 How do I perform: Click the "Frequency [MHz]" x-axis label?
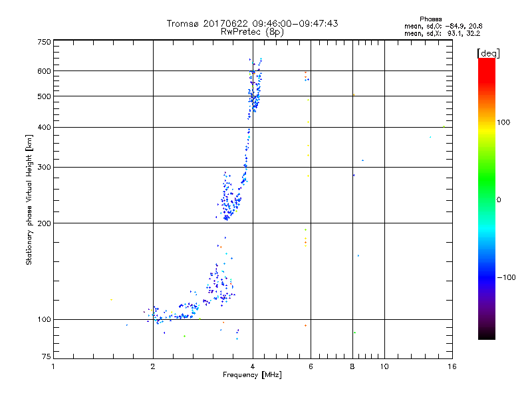click(252, 376)
